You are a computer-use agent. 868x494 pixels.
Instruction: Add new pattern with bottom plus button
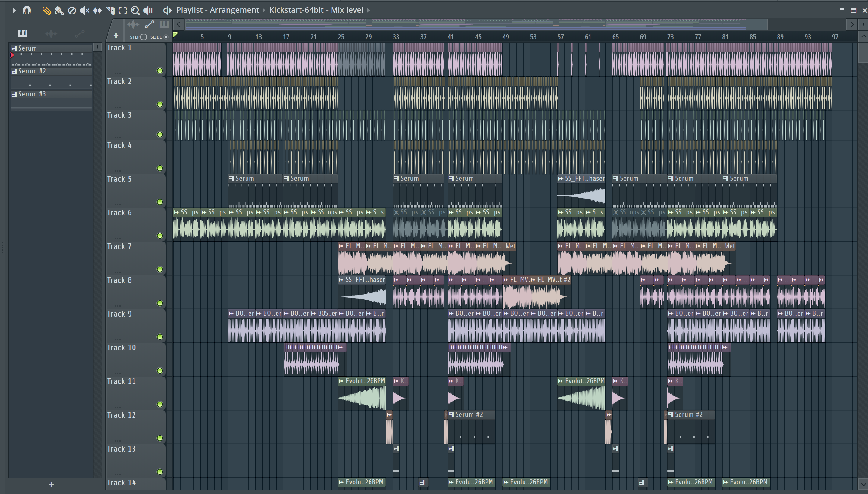pos(51,484)
